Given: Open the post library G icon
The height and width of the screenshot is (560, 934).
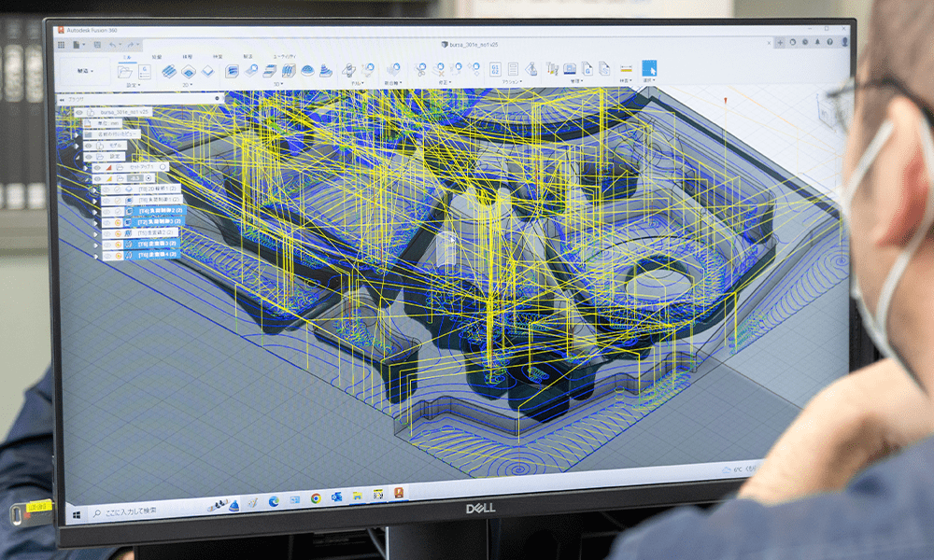Looking at the screenshot, I should [x=587, y=68].
